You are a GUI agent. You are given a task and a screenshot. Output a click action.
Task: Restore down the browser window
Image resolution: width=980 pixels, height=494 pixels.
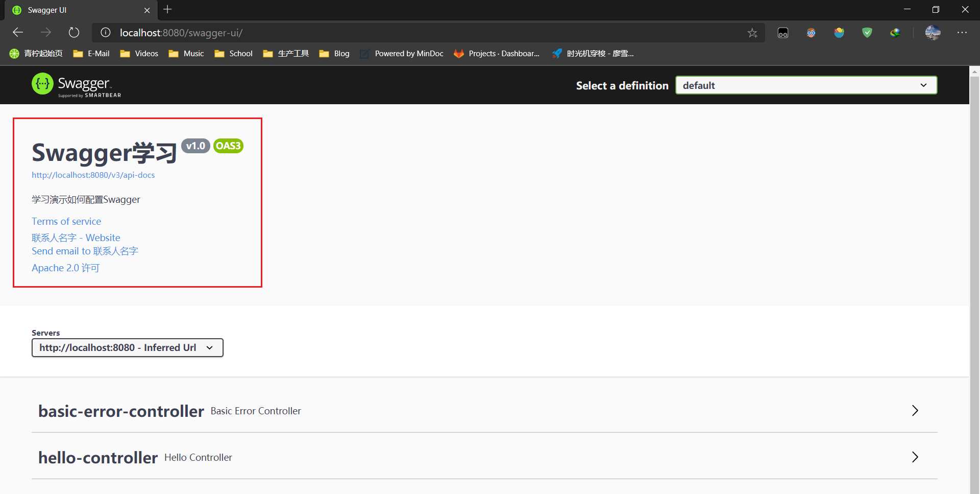click(936, 9)
